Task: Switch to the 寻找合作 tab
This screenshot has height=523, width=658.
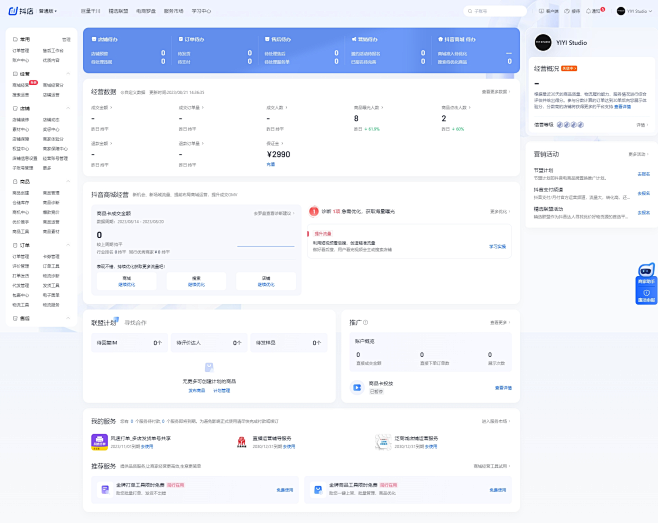Action: point(135,323)
